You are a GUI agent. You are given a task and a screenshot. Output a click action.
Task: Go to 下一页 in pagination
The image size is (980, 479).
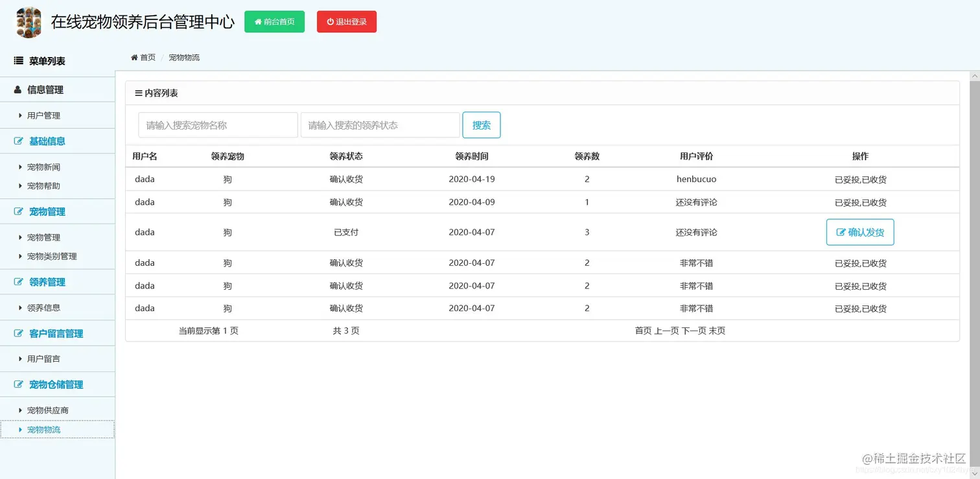point(694,331)
